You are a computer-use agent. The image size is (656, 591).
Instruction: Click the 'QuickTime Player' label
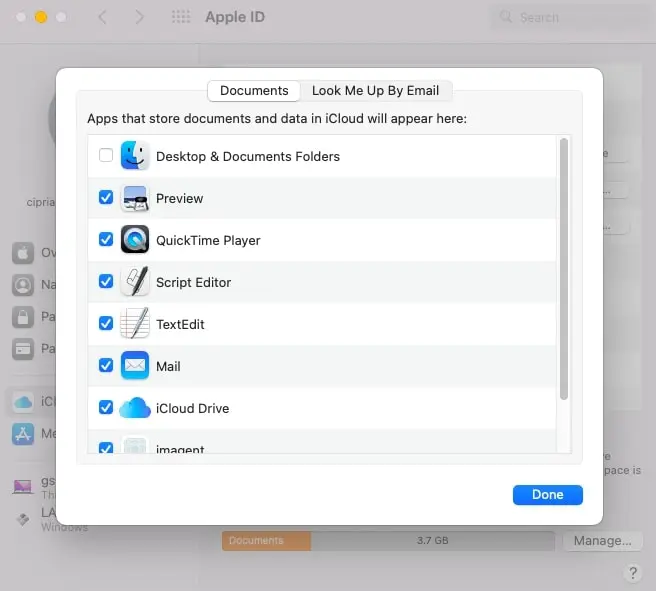208,240
